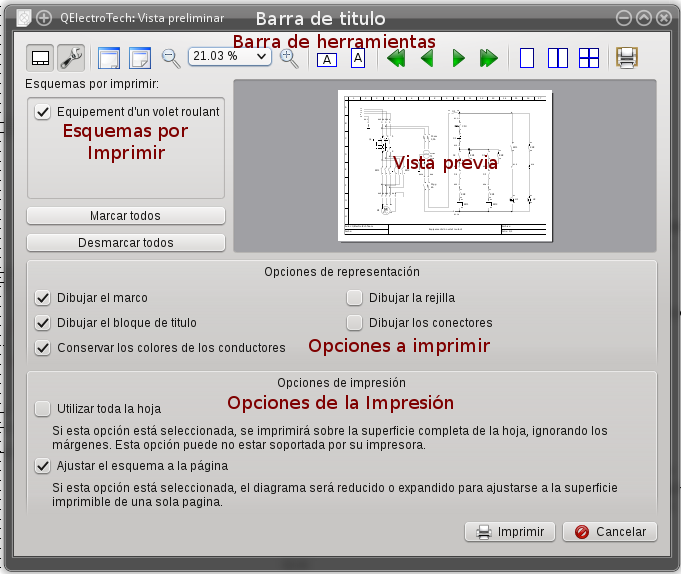Go to the next page arrow
The width and height of the screenshot is (681, 574).
pyautogui.click(x=458, y=58)
